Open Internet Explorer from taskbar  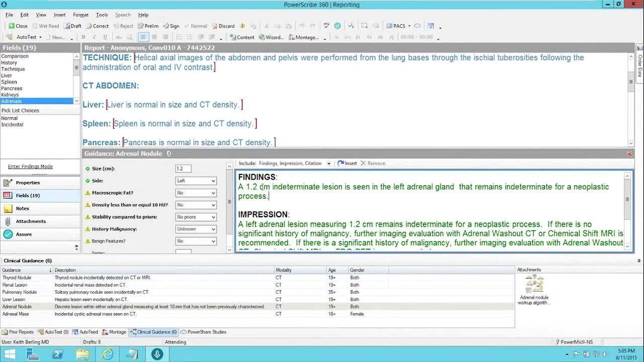107,354
